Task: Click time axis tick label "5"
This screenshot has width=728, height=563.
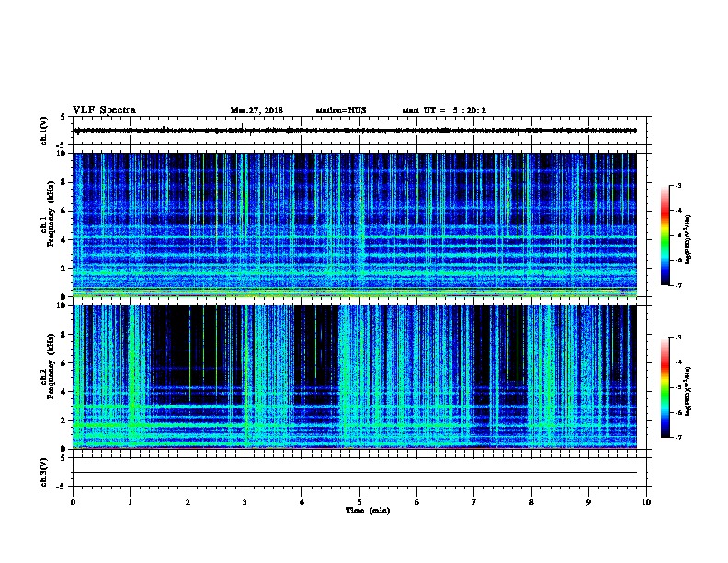Action: [x=359, y=501]
